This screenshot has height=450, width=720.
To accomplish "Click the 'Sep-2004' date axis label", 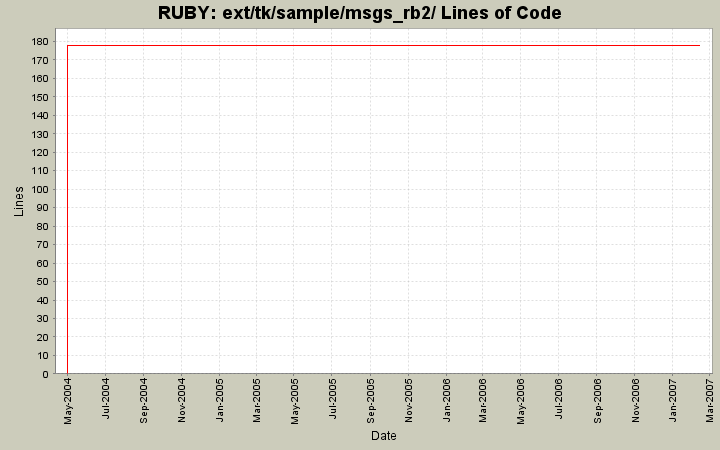I will 144,400.
